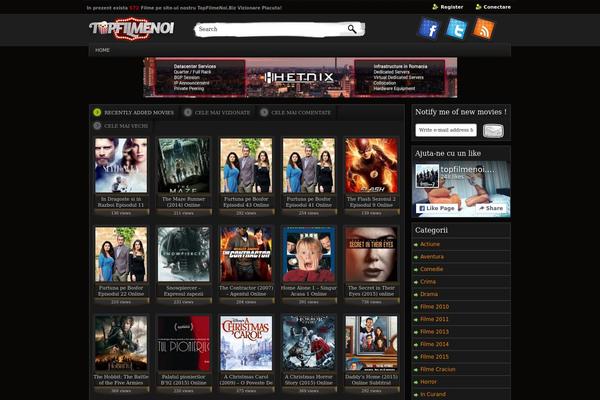Open the In Curand category

[433, 394]
